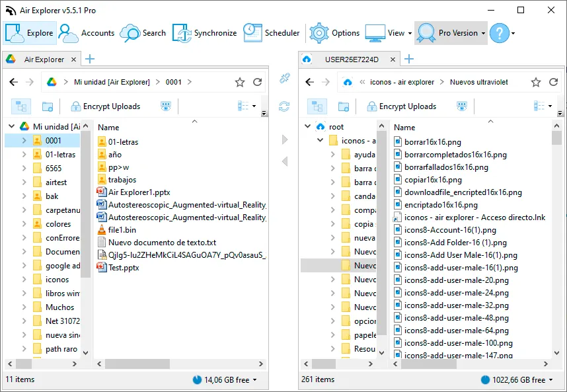Add a new tab in the left pane
567x392 pixels.
point(90,59)
